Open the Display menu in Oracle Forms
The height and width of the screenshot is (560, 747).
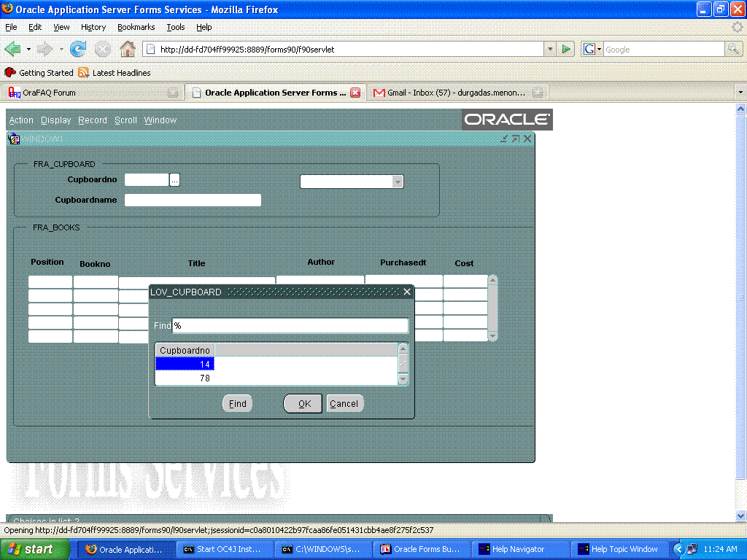(55, 120)
